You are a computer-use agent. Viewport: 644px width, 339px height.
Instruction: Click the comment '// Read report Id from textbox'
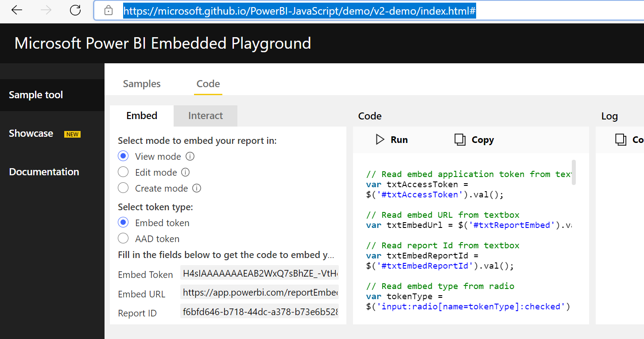(443, 245)
